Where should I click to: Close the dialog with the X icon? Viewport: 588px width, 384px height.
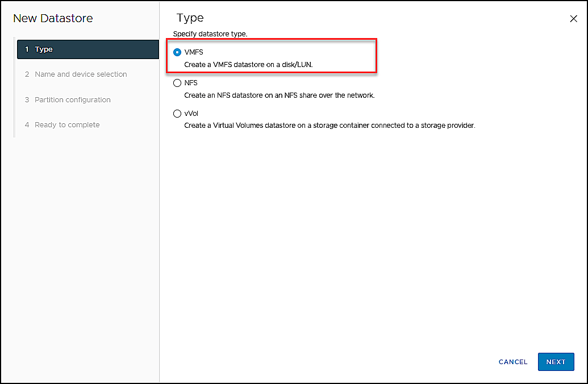(x=573, y=19)
